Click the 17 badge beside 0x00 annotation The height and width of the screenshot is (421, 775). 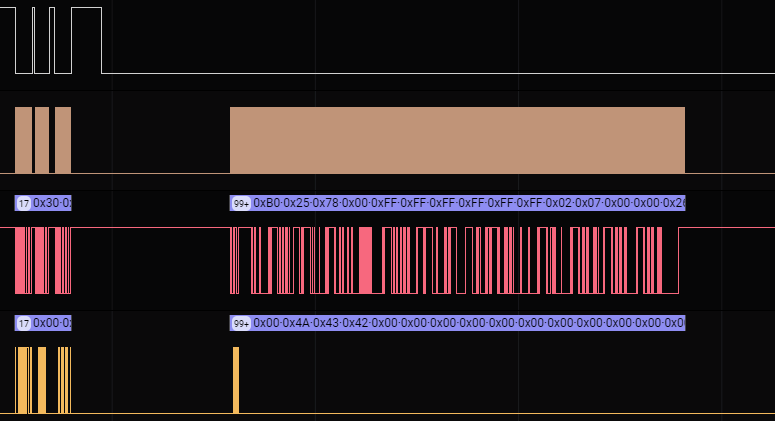pyautogui.click(x=24, y=323)
